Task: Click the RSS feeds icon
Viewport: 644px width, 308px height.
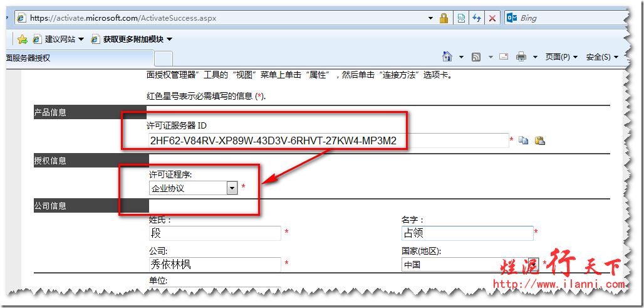Action: [476, 57]
